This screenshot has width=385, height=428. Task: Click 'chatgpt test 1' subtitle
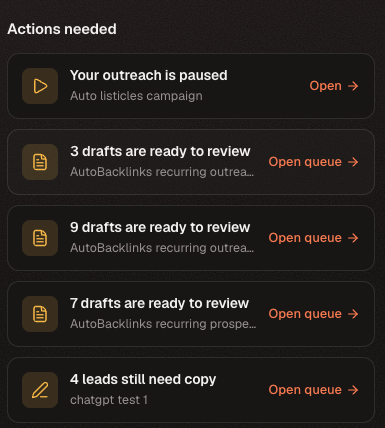tap(109, 400)
